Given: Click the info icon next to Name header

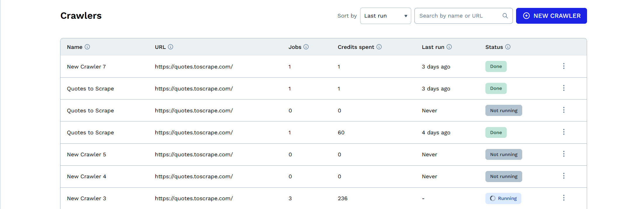Looking at the screenshot, I should tap(87, 47).
